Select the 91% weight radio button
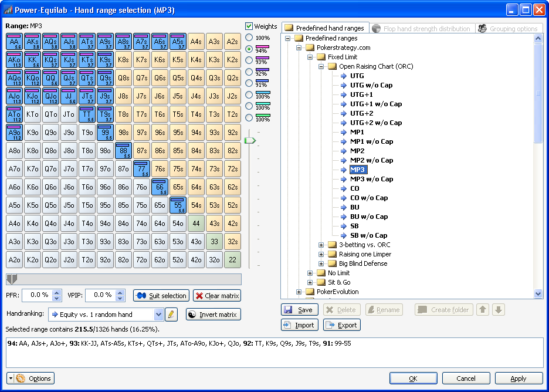Image resolution: width=549 pixels, height=392 pixels. (249, 83)
